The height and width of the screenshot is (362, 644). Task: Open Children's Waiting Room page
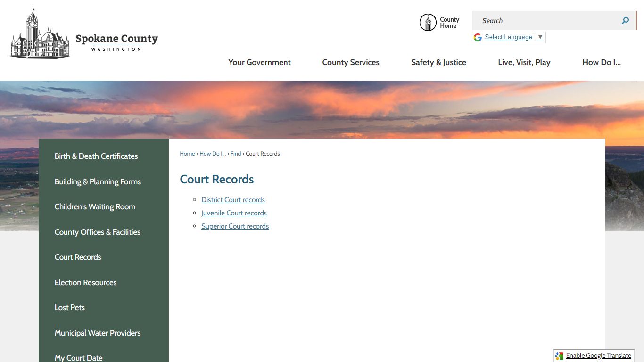(95, 206)
